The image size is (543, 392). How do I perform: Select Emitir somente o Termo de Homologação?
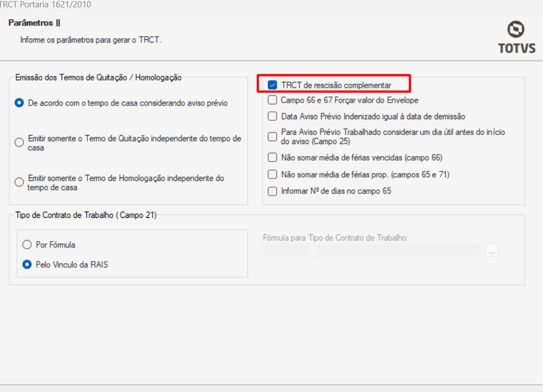pyautogui.click(x=19, y=183)
